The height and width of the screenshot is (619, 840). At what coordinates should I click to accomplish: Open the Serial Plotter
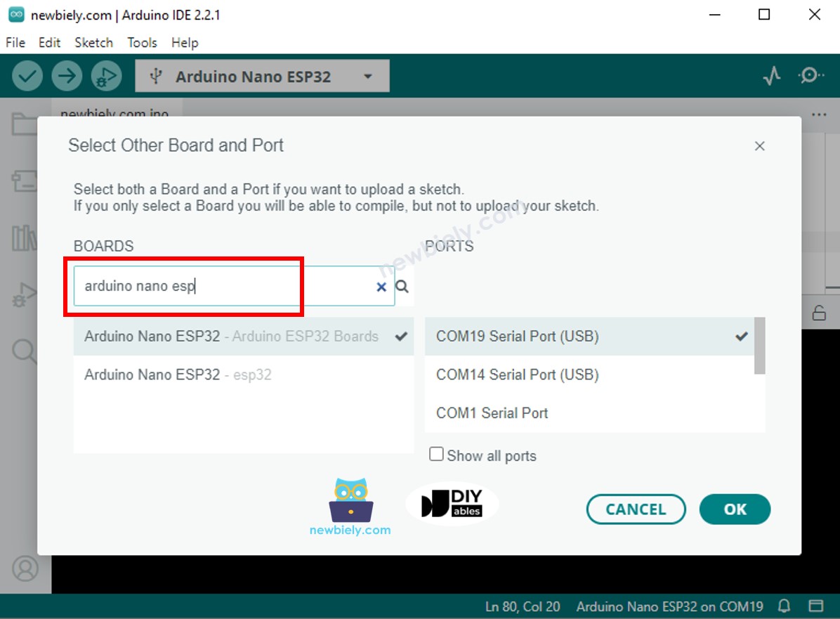click(771, 76)
